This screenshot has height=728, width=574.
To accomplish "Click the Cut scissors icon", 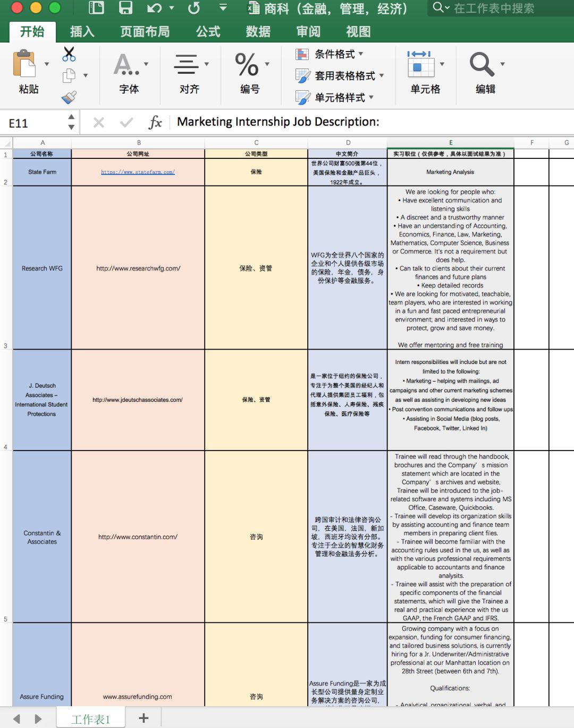I will tap(69, 54).
